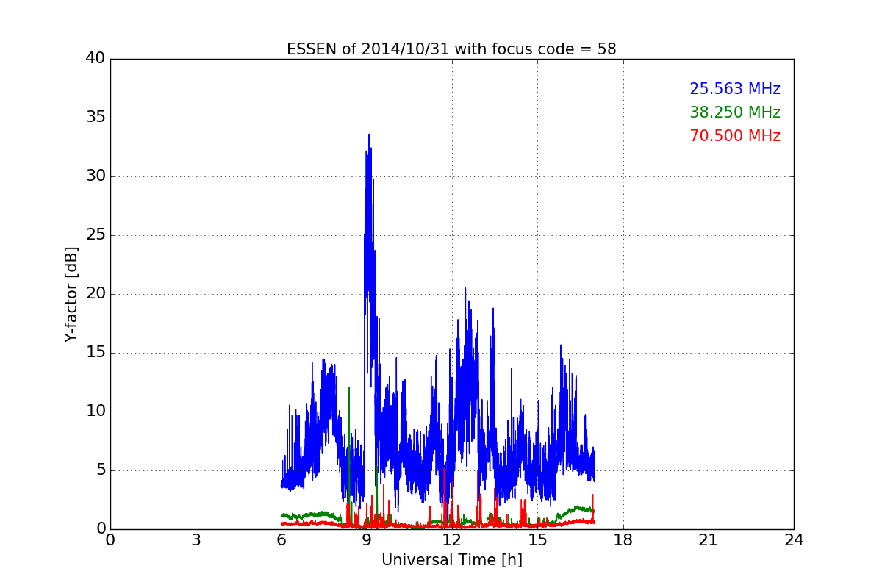Image resolution: width=882 pixels, height=588 pixels.
Task: Click the y-axis tick label 40
Action: tap(95, 59)
